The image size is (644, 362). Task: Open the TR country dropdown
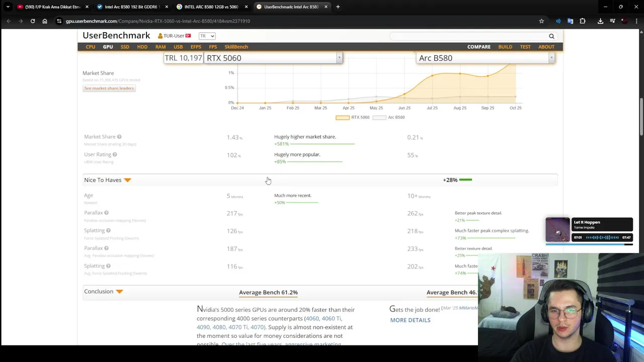pyautogui.click(x=207, y=36)
